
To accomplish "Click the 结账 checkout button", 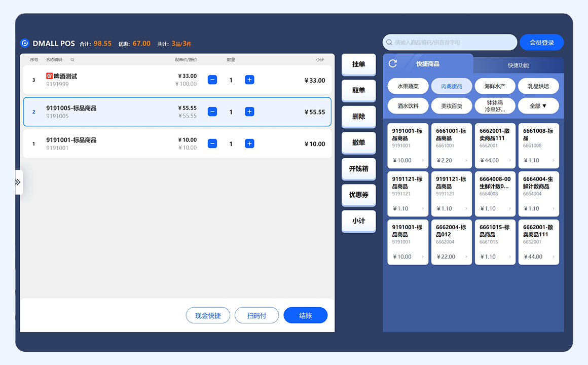I will (x=305, y=315).
